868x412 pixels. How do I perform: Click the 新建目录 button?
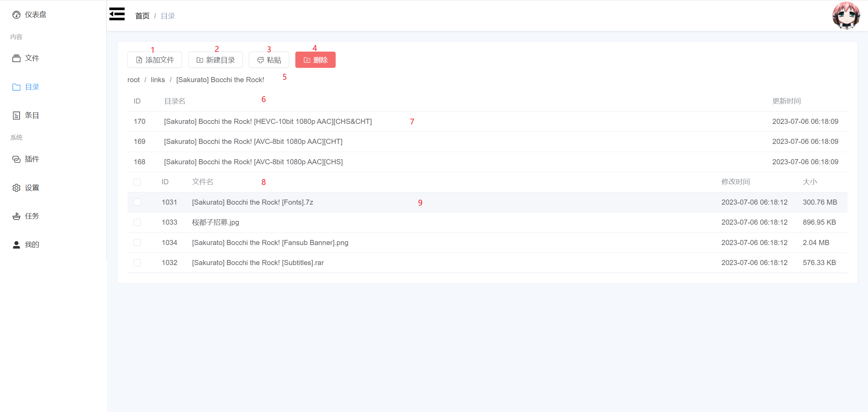(x=215, y=60)
